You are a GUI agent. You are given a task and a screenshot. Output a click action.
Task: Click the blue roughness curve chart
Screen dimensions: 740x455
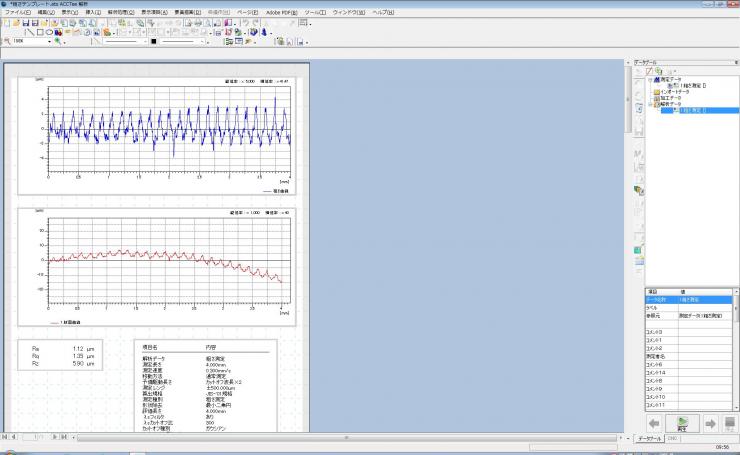tap(157, 136)
